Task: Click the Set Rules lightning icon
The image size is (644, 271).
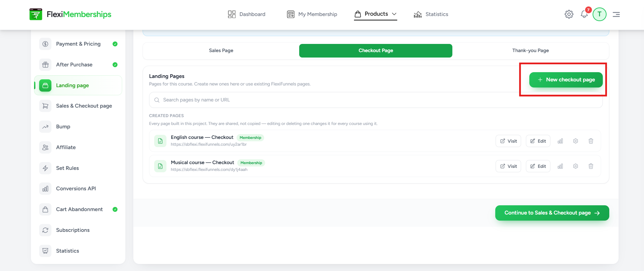Action: 45,168
